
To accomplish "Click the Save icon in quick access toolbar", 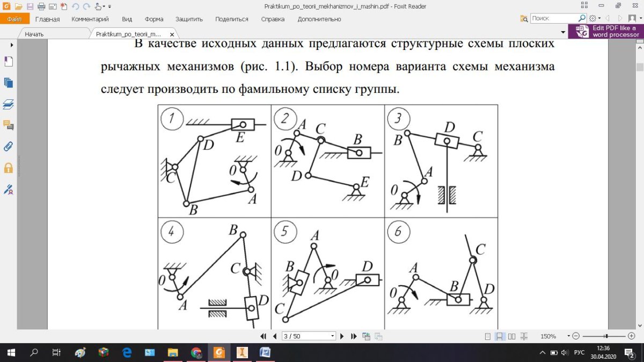I will (x=30, y=6).
